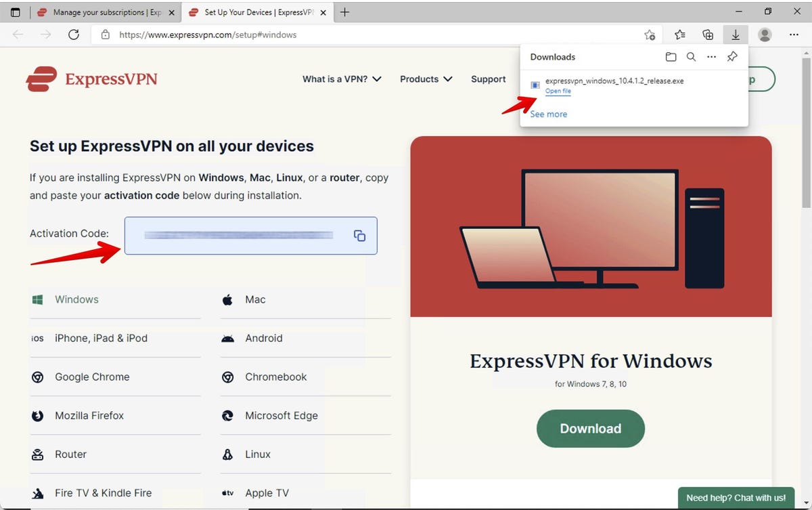Viewport: 812px width, 510px height.
Task: Go back to the previous page
Action: point(18,35)
